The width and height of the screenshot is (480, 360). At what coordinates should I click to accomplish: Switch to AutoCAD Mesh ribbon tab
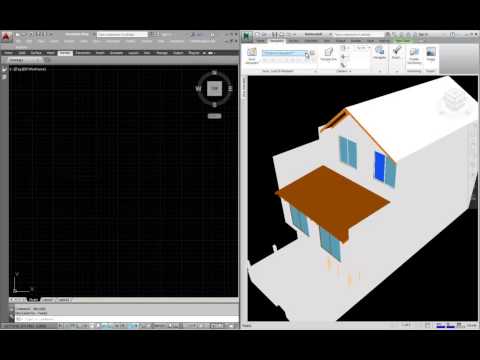[50, 53]
